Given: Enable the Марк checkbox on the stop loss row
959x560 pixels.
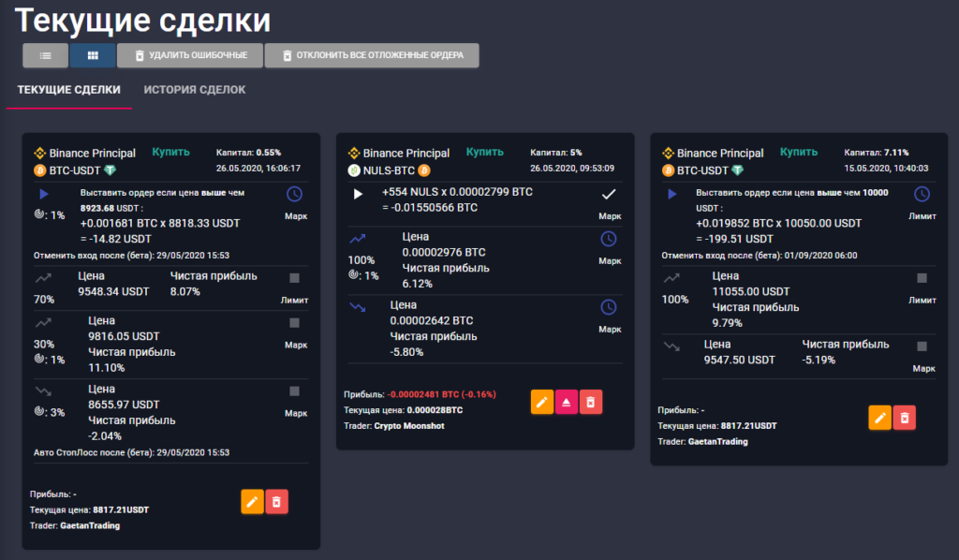Looking at the screenshot, I should click(293, 391).
